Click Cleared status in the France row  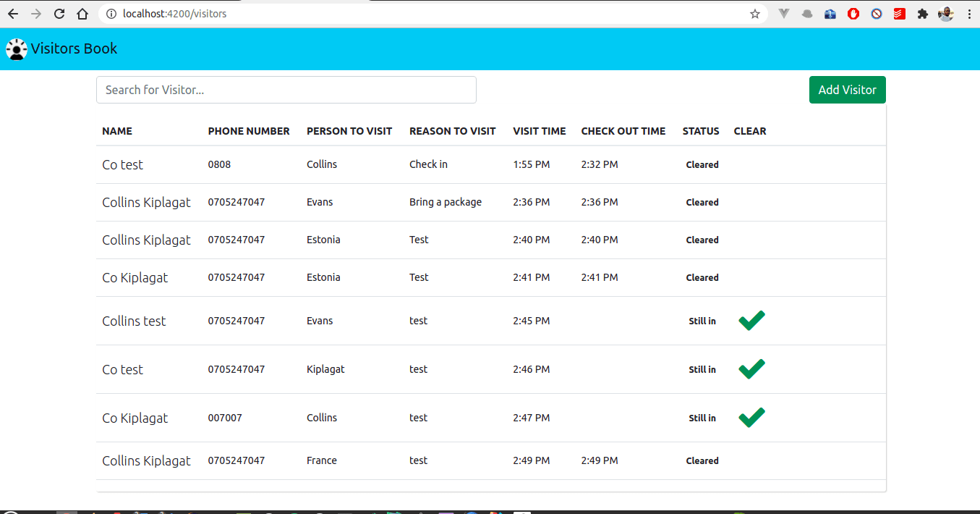[702, 460]
